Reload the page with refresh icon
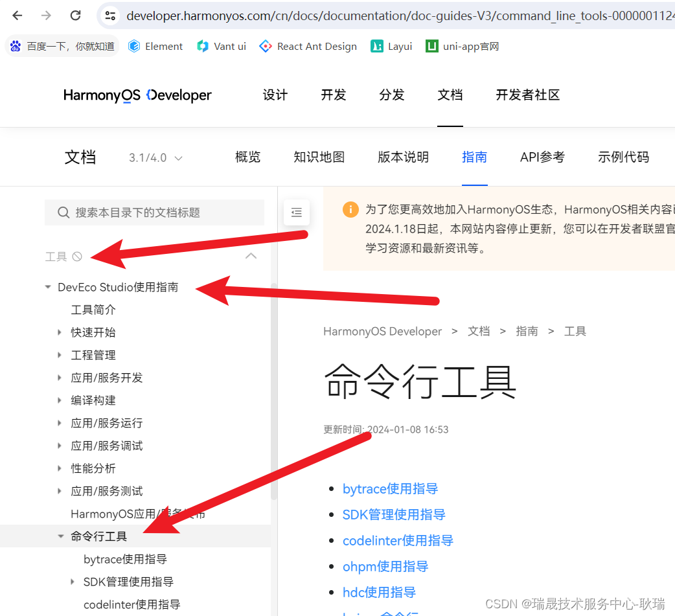The width and height of the screenshot is (675, 616). point(76,16)
